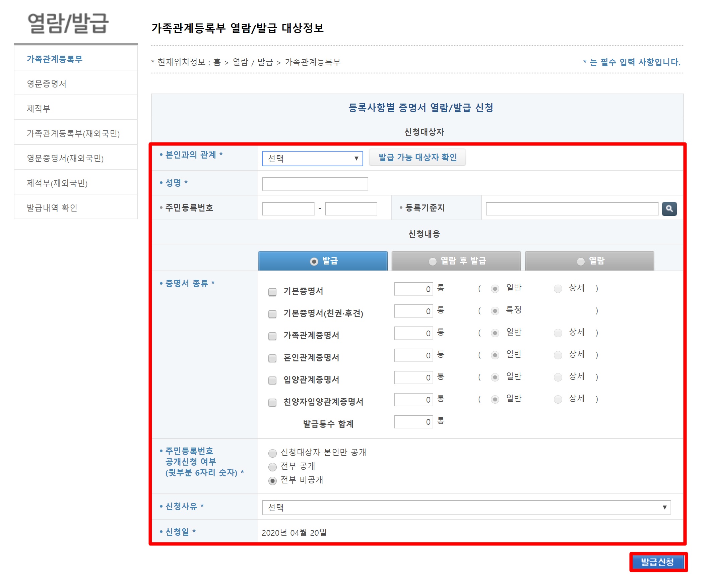Go to 제적부 in the side menu
This screenshot has width=711, height=588.
39,108
